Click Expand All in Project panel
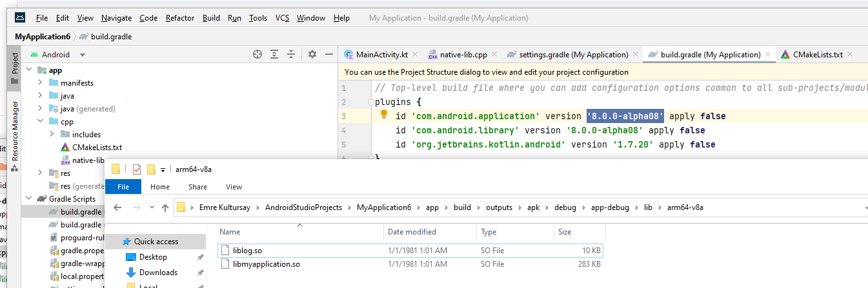 click(x=274, y=55)
